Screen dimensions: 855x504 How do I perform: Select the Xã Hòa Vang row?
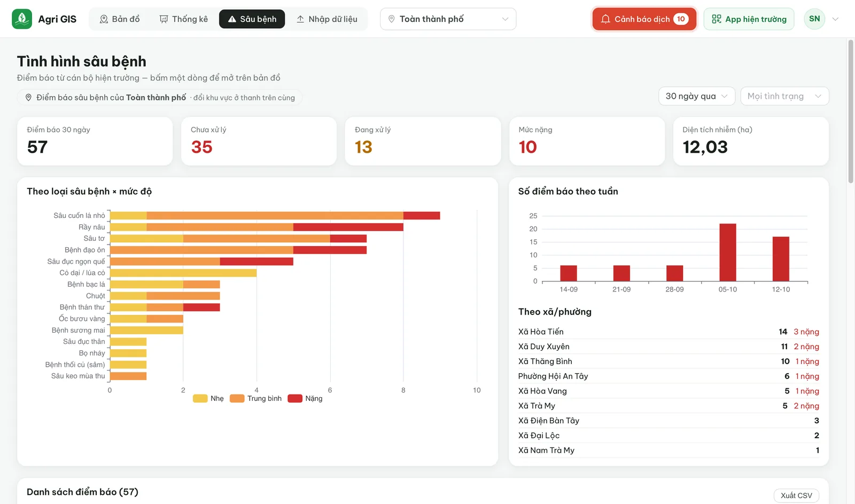click(669, 391)
